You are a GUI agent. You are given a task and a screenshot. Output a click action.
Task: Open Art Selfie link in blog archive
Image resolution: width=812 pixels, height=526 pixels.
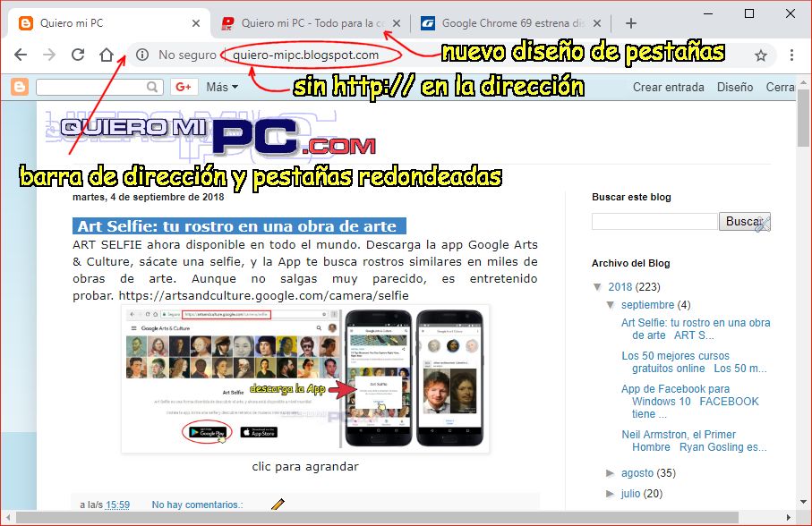pos(696,329)
